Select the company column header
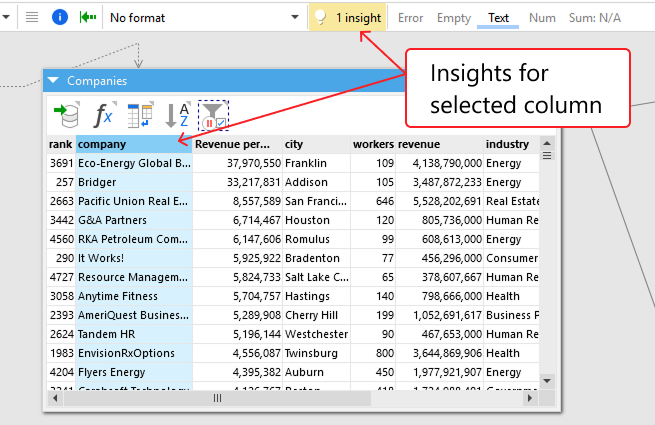This screenshot has width=655, height=425. pyautogui.click(x=134, y=144)
